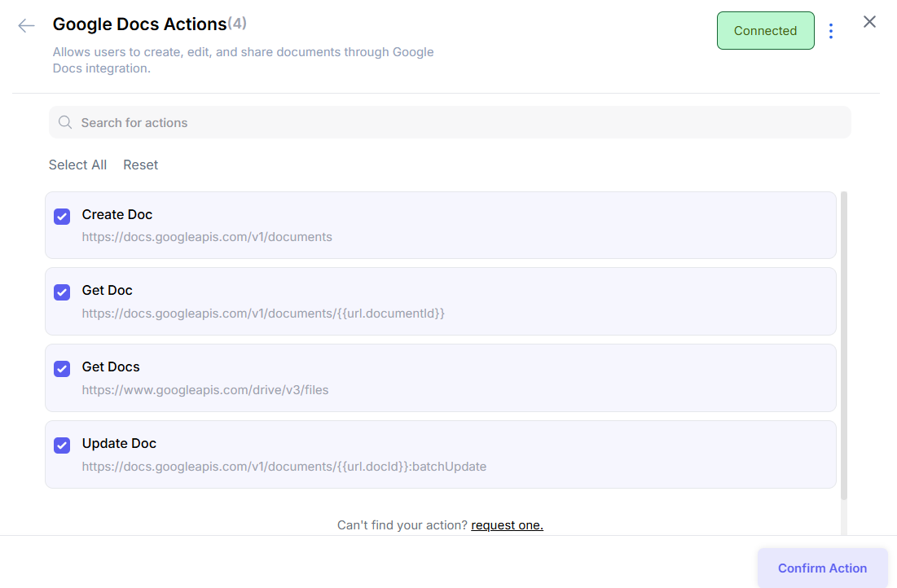The height and width of the screenshot is (588, 897).
Task: Go back using the left arrow icon
Action: coord(26,26)
